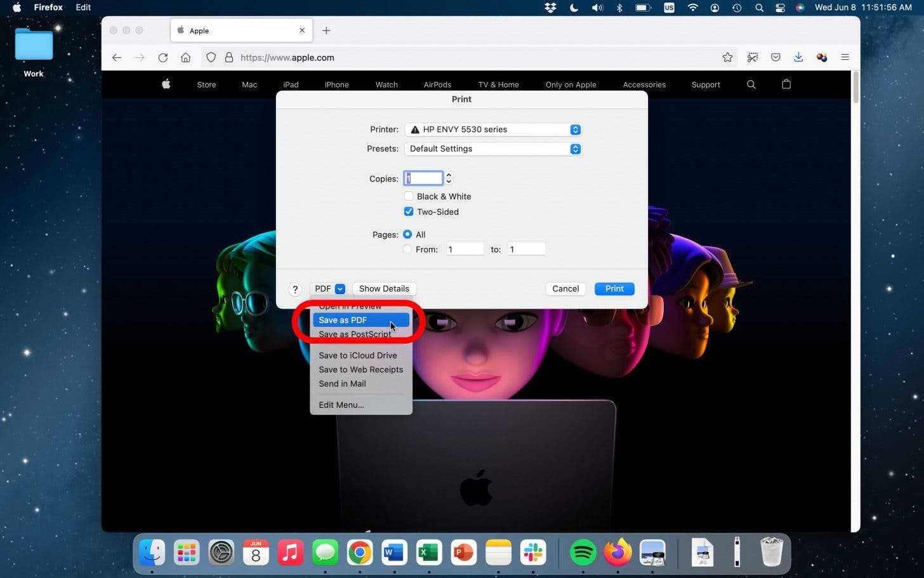Open Calendar from the Dock

coord(256,553)
